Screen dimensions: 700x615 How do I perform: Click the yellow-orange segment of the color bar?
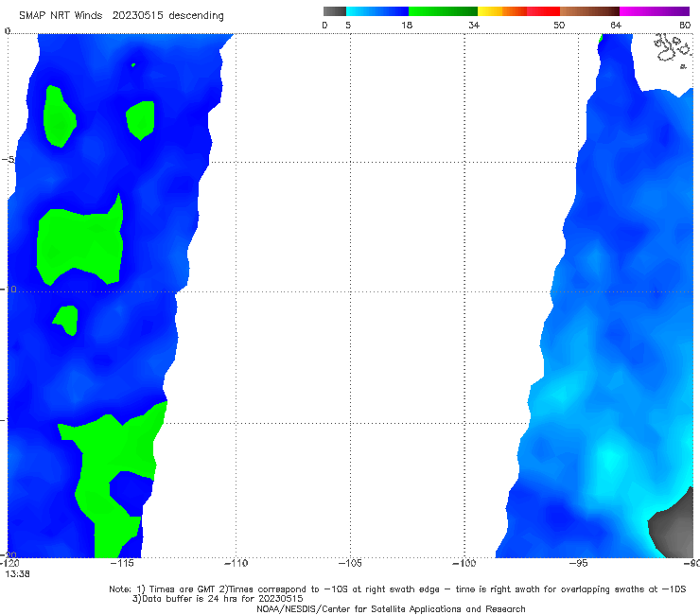pos(502,11)
